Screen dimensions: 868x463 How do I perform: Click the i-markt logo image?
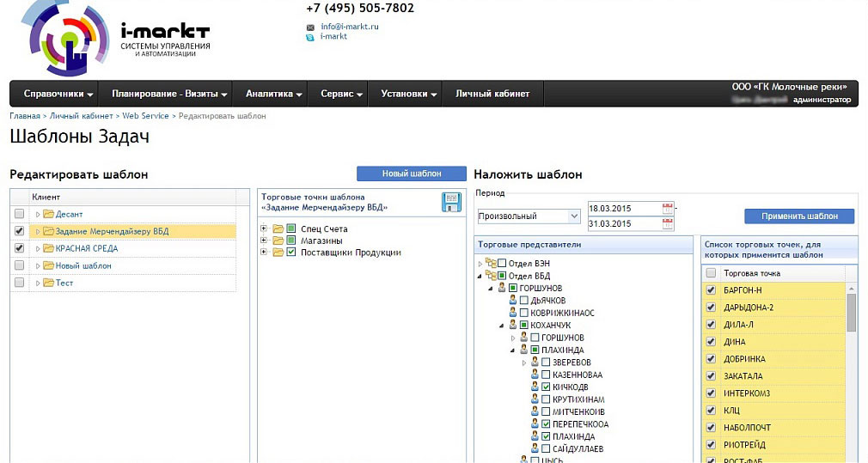[115, 39]
